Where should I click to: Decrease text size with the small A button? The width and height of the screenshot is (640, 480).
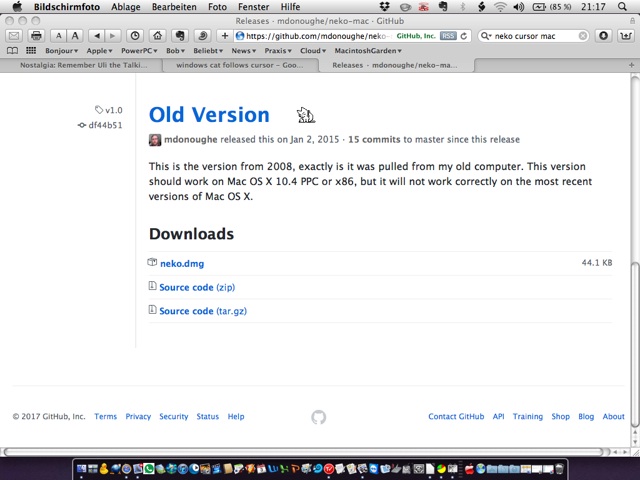coord(59,36)
